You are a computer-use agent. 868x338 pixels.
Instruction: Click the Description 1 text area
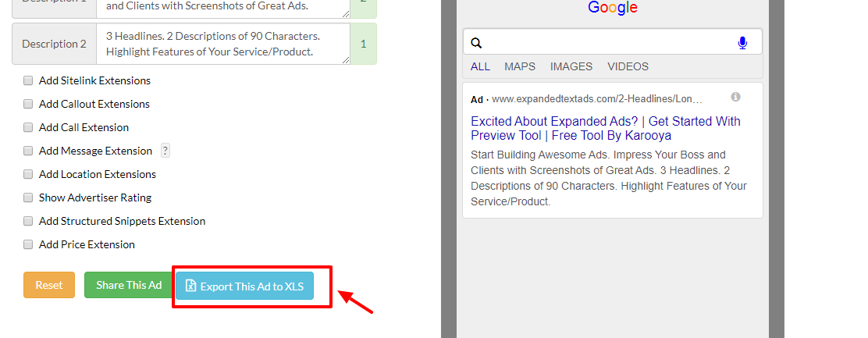click(223, 9)
